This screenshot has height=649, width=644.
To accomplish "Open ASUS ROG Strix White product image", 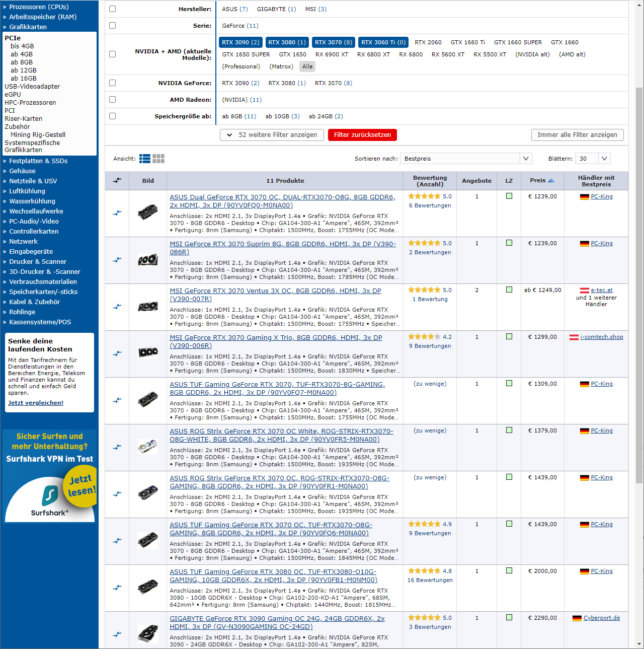I will [148, 447].
